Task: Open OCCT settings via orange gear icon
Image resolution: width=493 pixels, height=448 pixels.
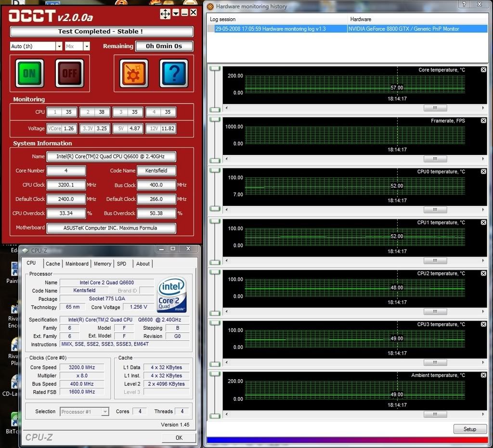Action: click(134, 73)
